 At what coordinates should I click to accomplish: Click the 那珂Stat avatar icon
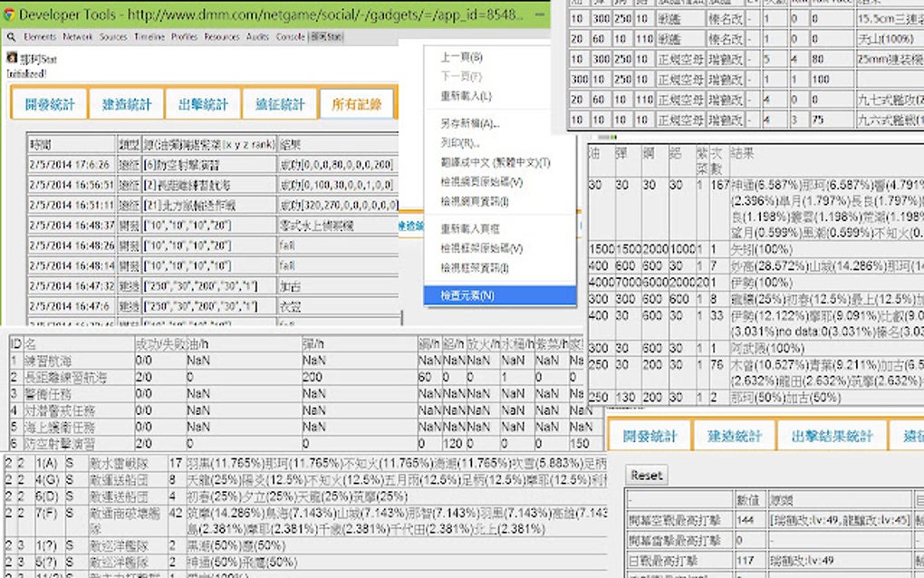coord(12,58)
